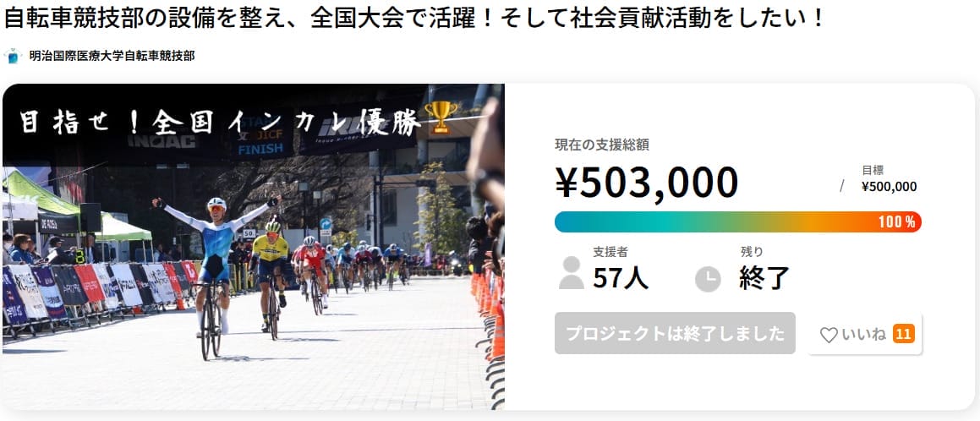Click the supporters person silhouette icon

pyautogui.click(x=572, y=273)
